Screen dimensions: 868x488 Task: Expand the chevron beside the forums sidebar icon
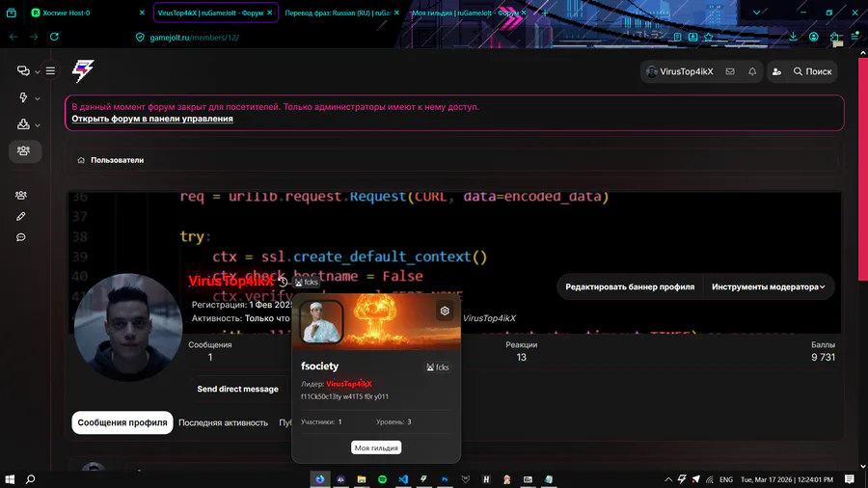(x=37, y=71)
